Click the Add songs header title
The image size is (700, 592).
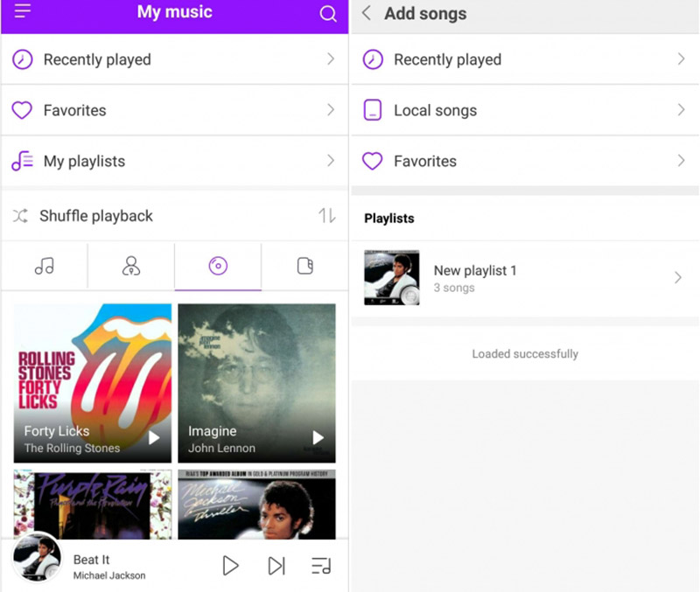pyautogui.click(x=425, y=13)
